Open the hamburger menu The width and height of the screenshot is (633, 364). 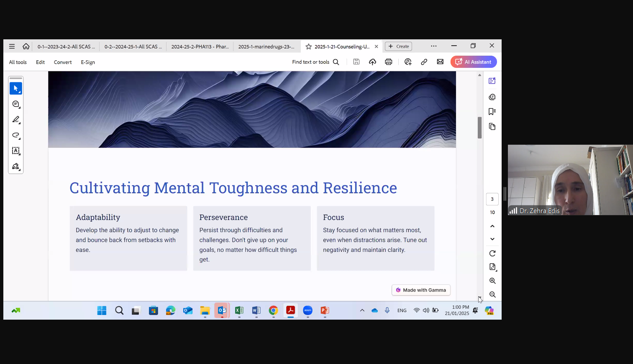(x=12, y=46)
